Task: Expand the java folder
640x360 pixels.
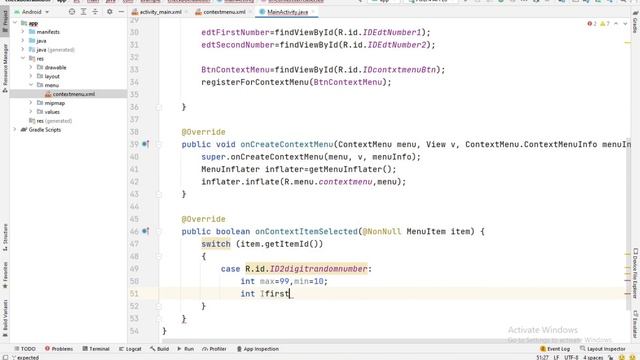Action: (x=23, y=41)
